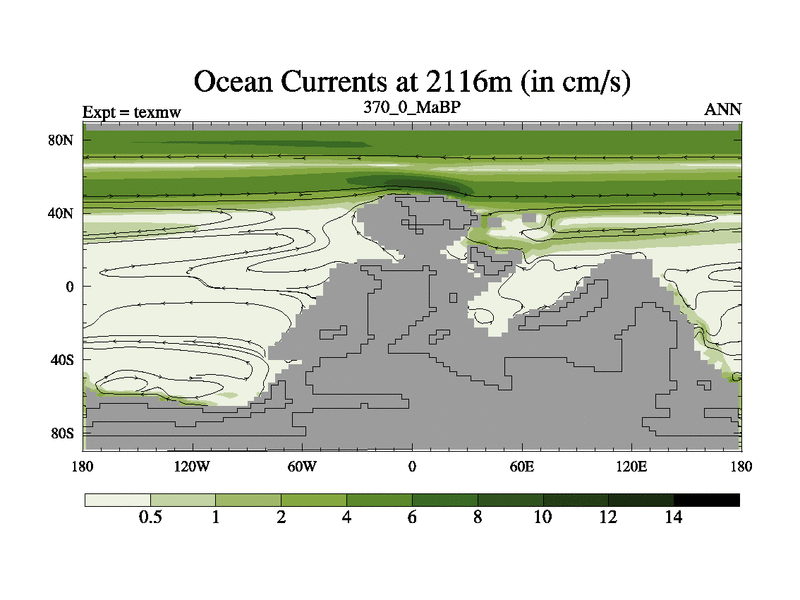Click the "0.5" value on the colorbar

pyautogui.click(x=150, y=518)
